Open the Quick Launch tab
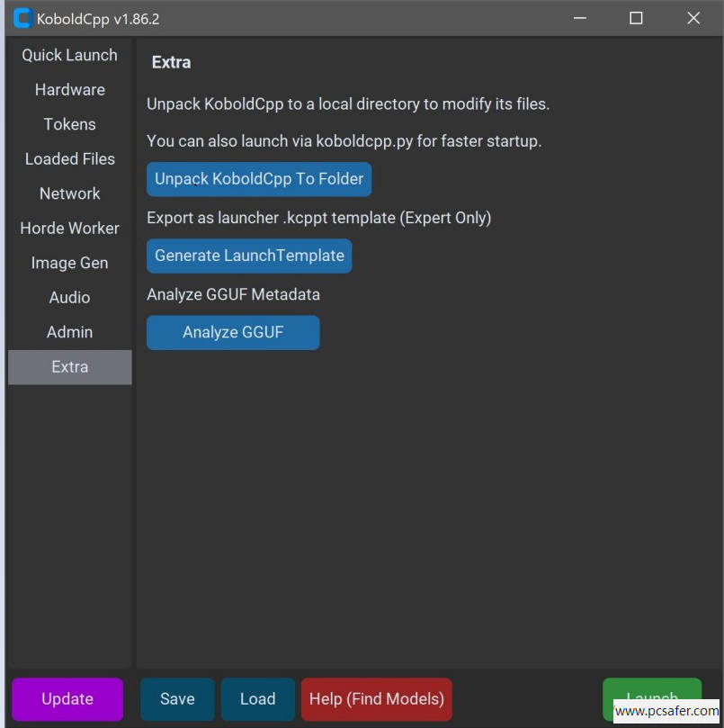This screenshot has width=724, height=728. point(69,55)
